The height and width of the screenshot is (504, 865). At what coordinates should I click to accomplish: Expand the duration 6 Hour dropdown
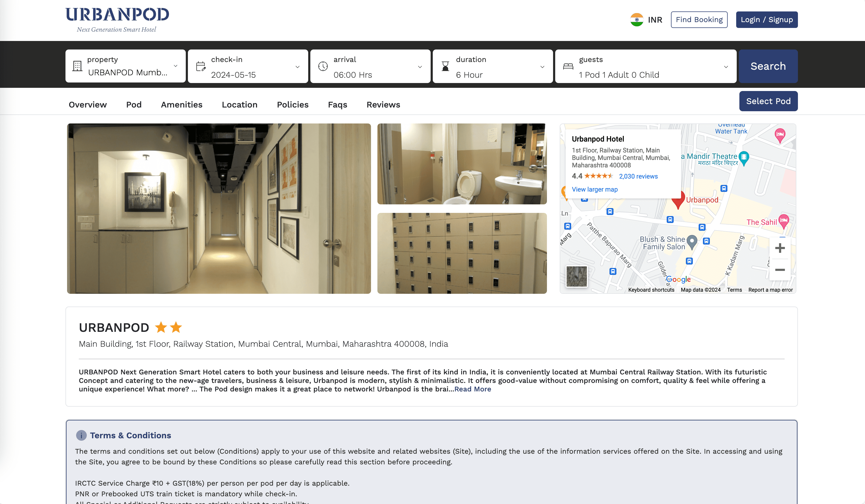[492, 66]
